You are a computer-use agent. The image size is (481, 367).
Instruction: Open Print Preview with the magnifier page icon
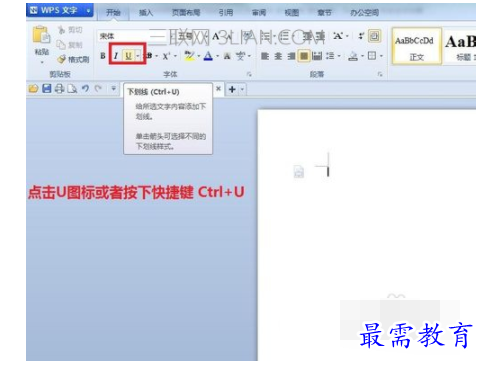pos(72,89)
